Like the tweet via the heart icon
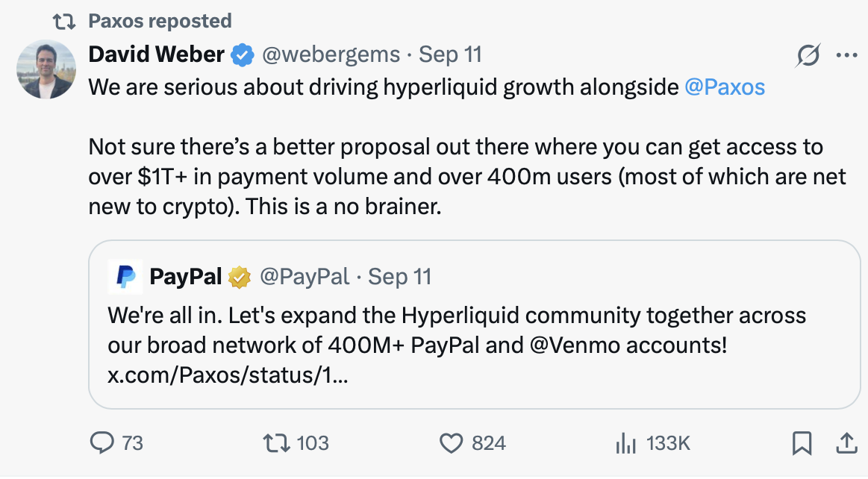 [452, 442]
